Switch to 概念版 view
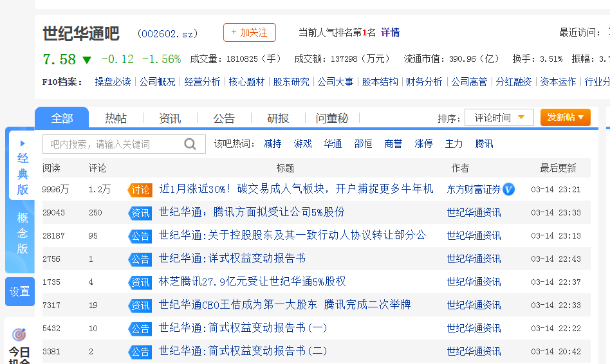The height and width of the screenshot is (364, 610). click(x=23, y=233)
